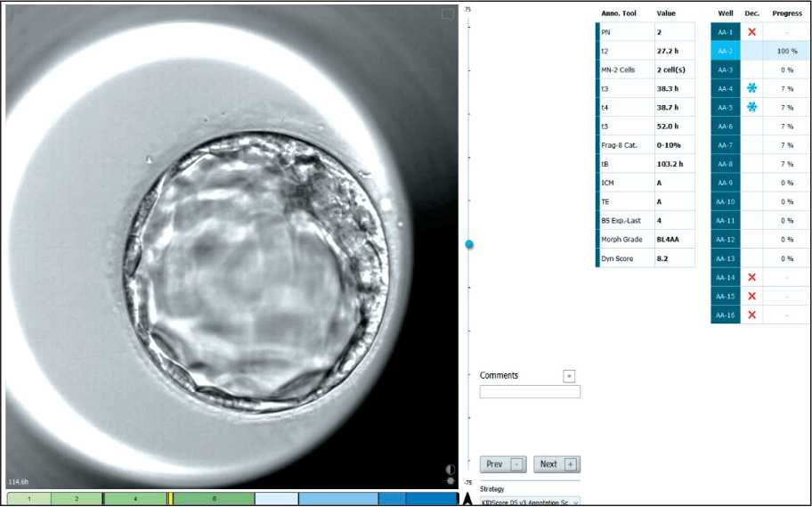This screenshot has height=507, width=812.
Task: Click the red X decision for well AA-16
Action: [x=752, y=315]
